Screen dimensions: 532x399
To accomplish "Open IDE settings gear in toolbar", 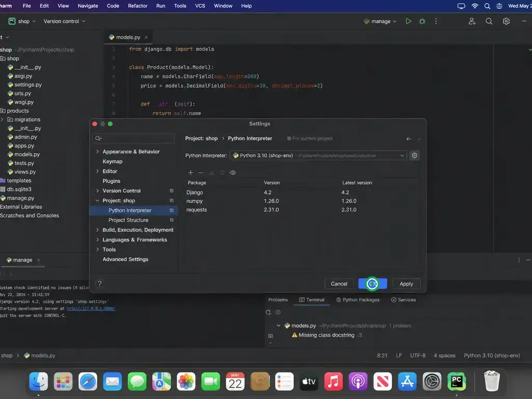I will tap(506, 21).
